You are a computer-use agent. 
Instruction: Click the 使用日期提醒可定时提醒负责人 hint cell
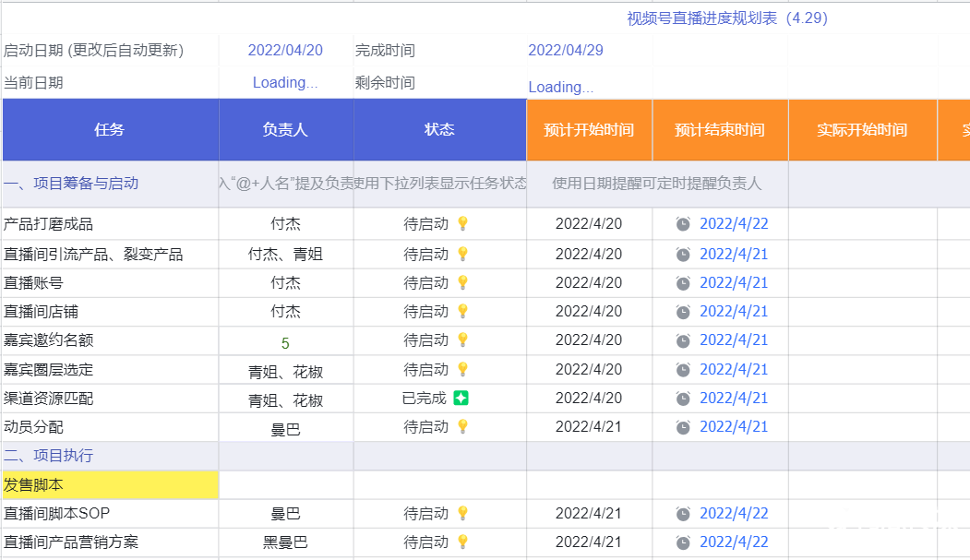(657, 184)
